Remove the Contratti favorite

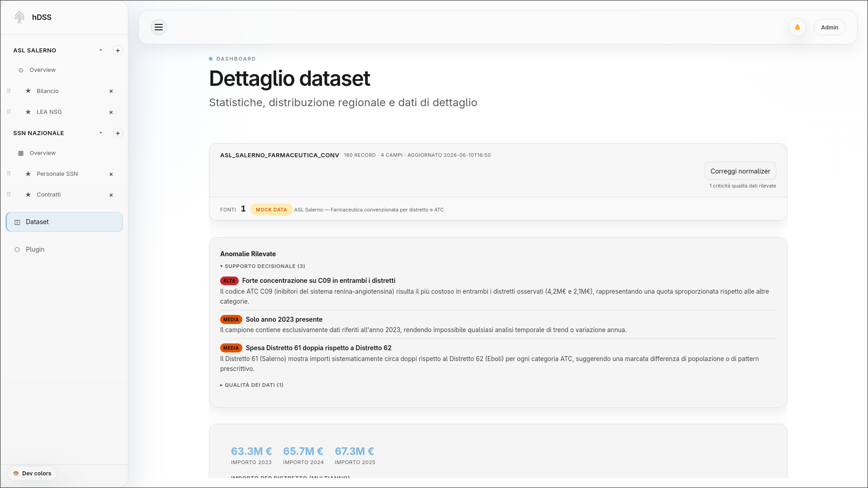111,195
